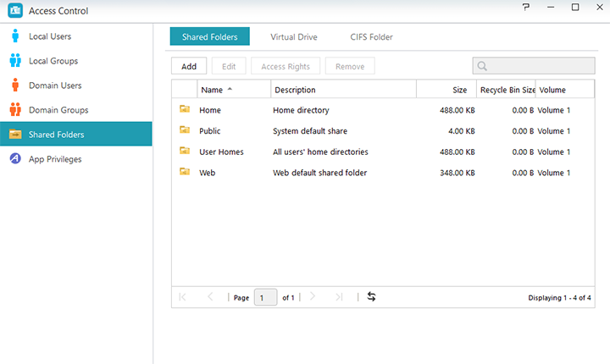Go to the first page
The image size is (610, 364).
182,297
